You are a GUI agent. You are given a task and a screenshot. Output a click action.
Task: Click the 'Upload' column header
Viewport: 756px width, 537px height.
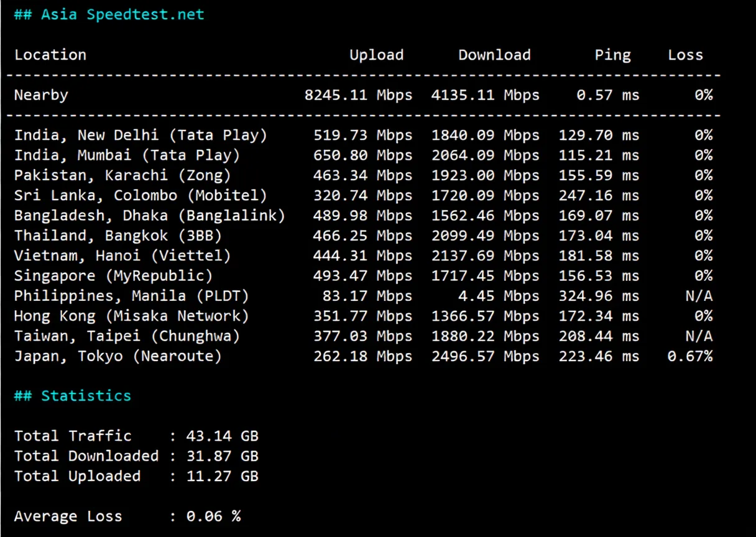click(377, 55)
